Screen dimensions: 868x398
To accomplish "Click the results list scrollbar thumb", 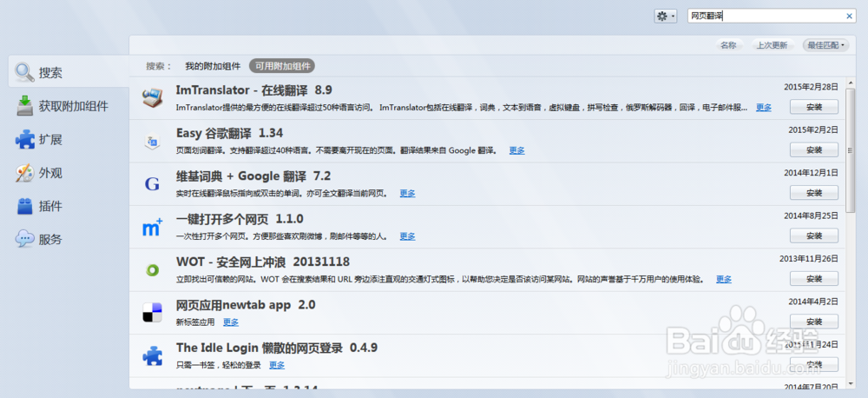I will [851, 149].
